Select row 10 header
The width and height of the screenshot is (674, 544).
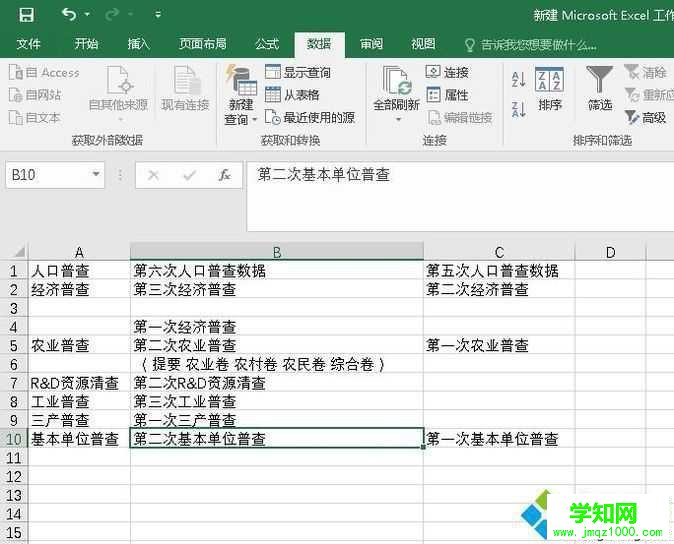(14, 439)
